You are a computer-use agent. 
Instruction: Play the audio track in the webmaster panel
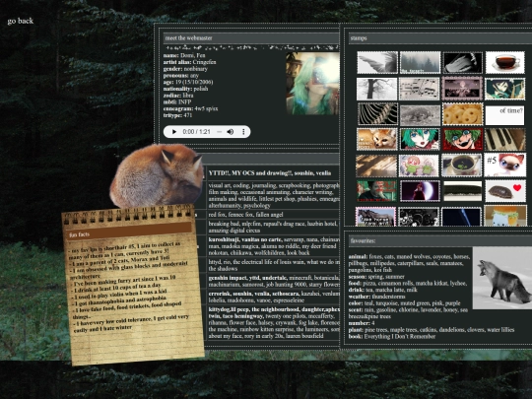click(174, 132)
